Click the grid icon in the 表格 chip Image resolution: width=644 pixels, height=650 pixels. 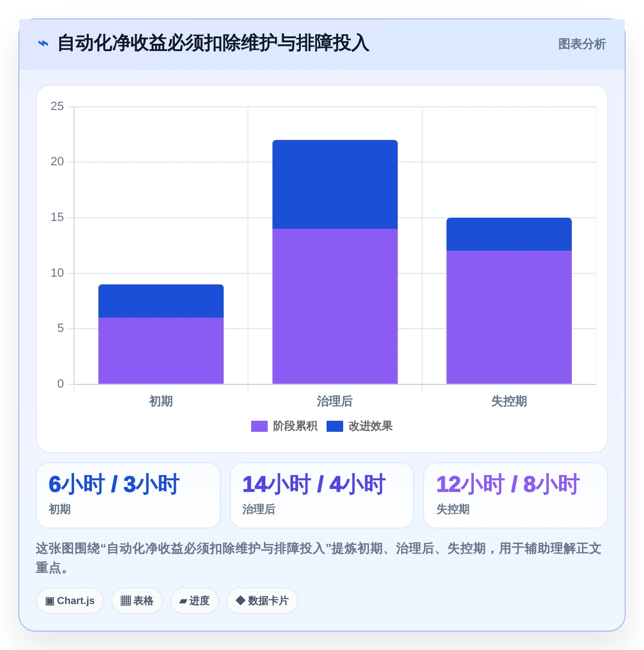[x=126, y=601]
